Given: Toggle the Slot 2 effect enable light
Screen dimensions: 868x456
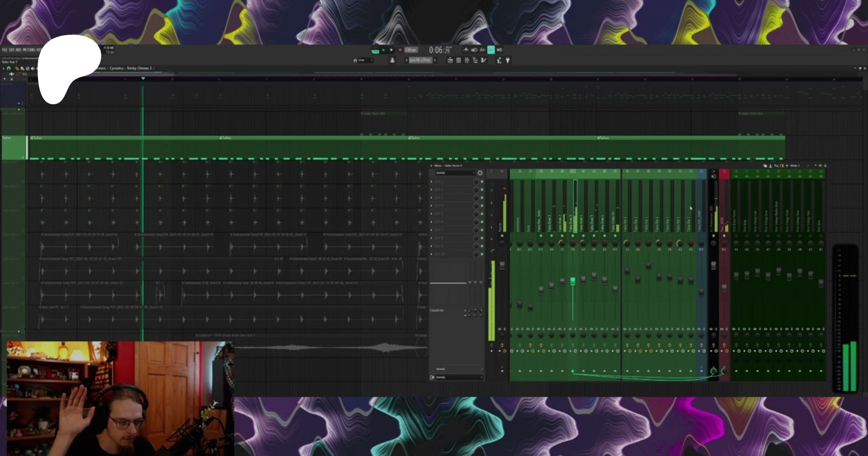Looking at the screenshot, I should tap(482, 190).
